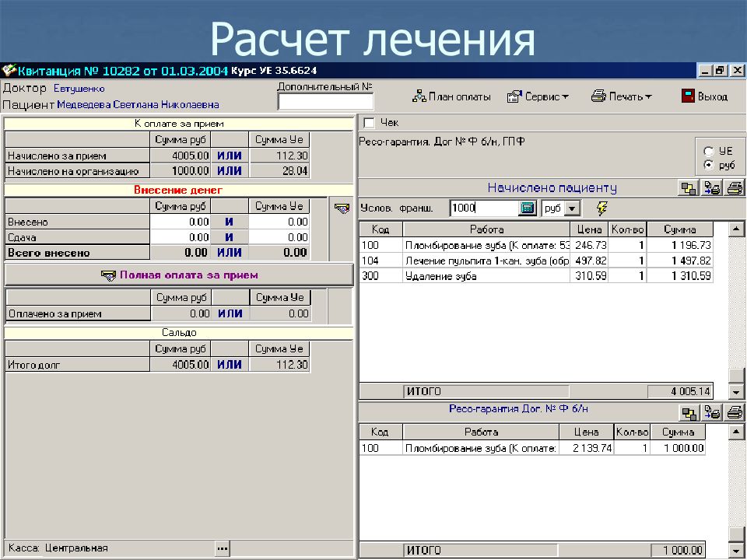Viewport: 747px width, 560px height.
Task: Click the money icon beside Внесение денег table
Action: point(342,208)
